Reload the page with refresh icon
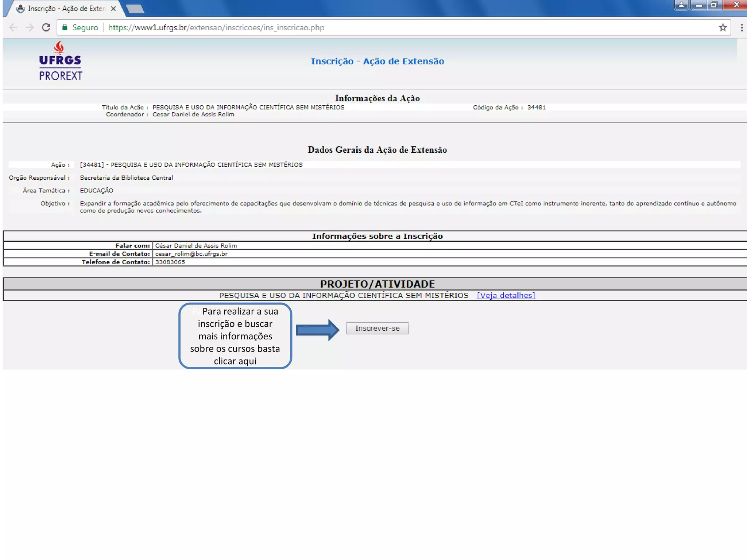747x560 pixels. tap(46, 28)
